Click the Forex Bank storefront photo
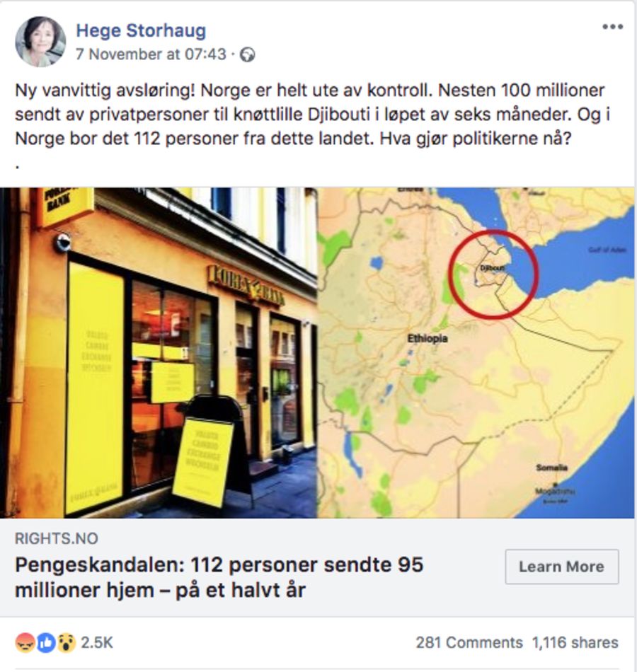 (x=159, y=353)
